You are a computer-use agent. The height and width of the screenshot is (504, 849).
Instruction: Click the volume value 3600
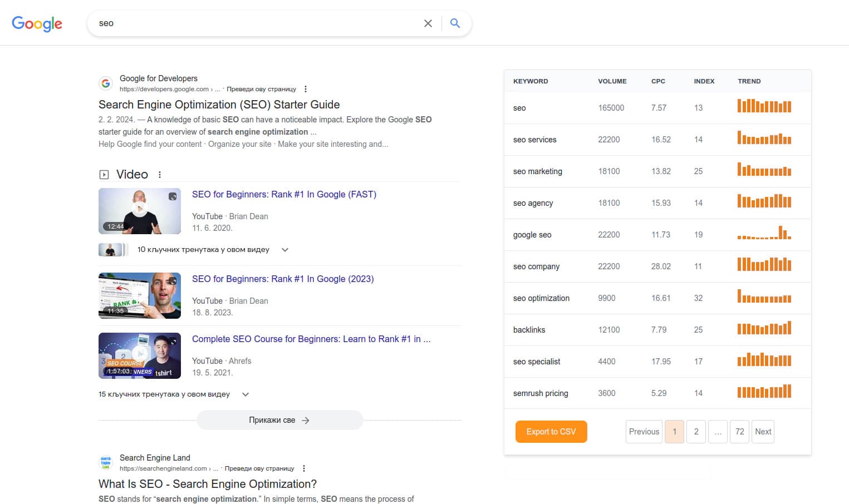coord(607,393)
